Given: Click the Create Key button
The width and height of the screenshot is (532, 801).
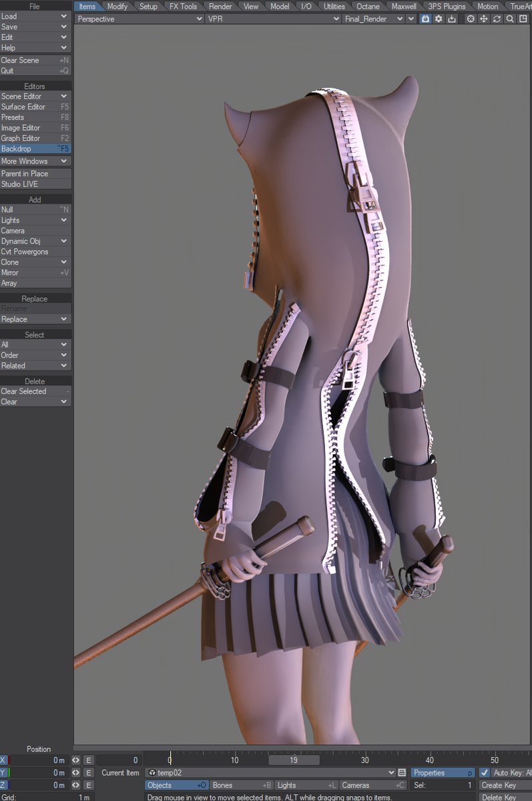Looking at the screenshot, I should pos(505,785).
